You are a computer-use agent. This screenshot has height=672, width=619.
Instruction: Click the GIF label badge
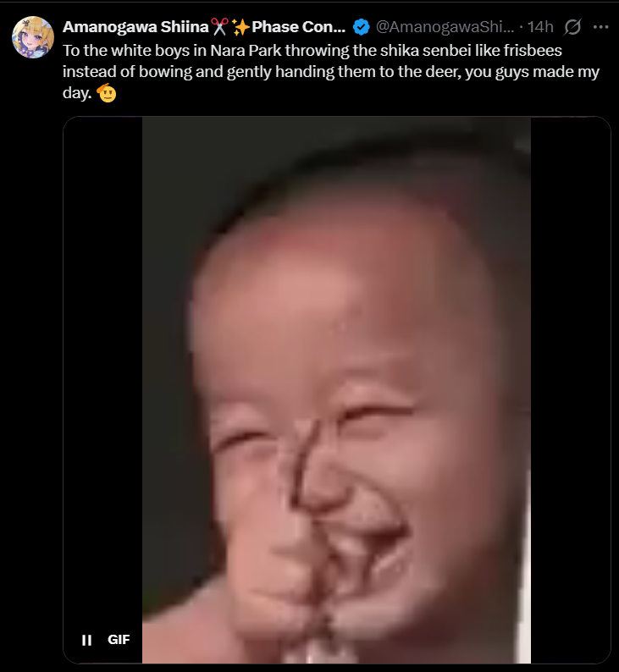tap(119, 640)
